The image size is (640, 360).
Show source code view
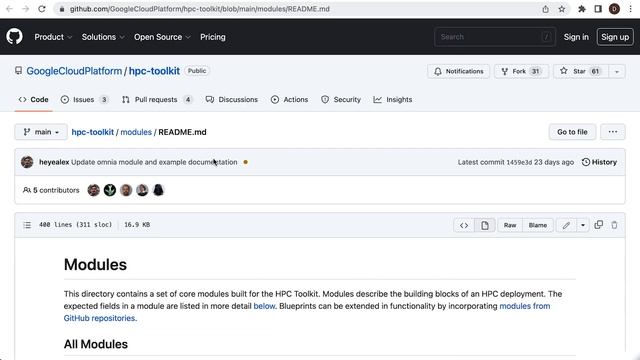464,225
